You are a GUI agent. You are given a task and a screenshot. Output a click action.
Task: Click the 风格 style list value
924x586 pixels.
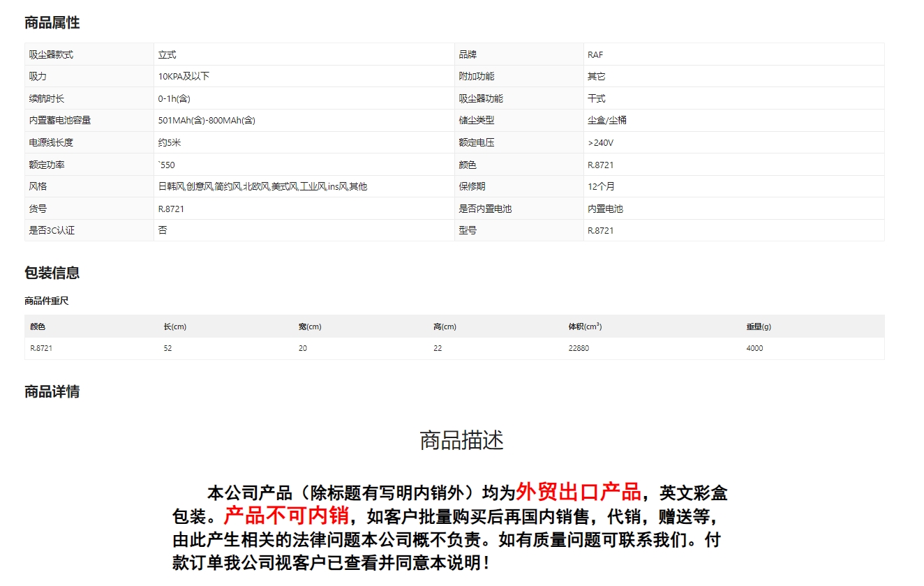pos(262,186)
